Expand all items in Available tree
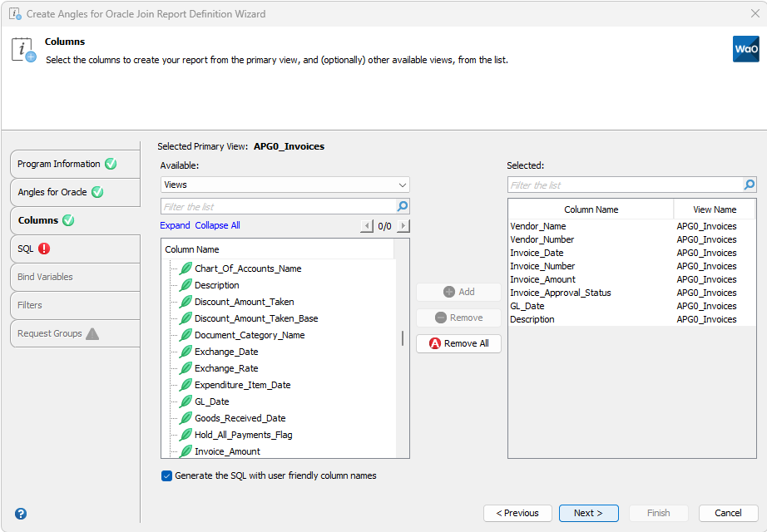This screenshot has height=532, width=767. pos(175,225)
